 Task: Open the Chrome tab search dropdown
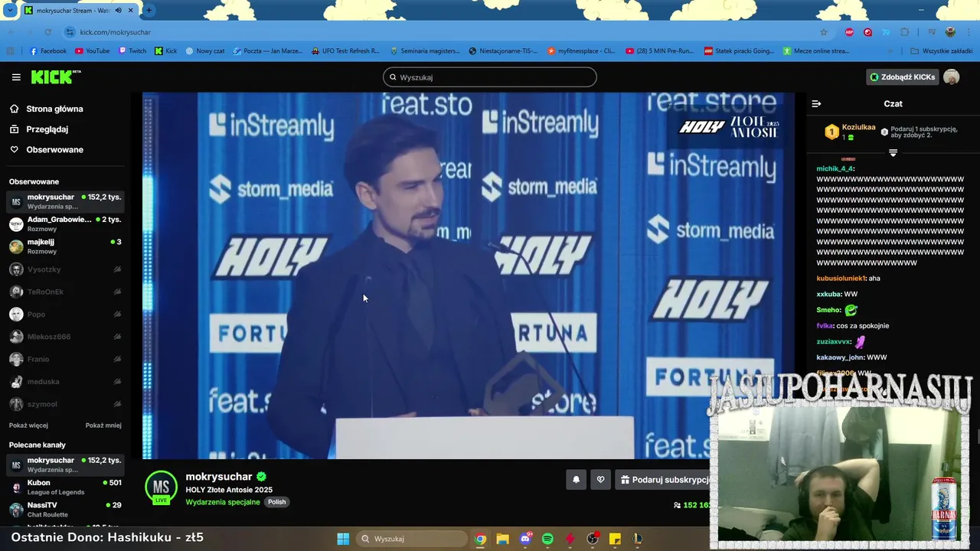[10, 11]
